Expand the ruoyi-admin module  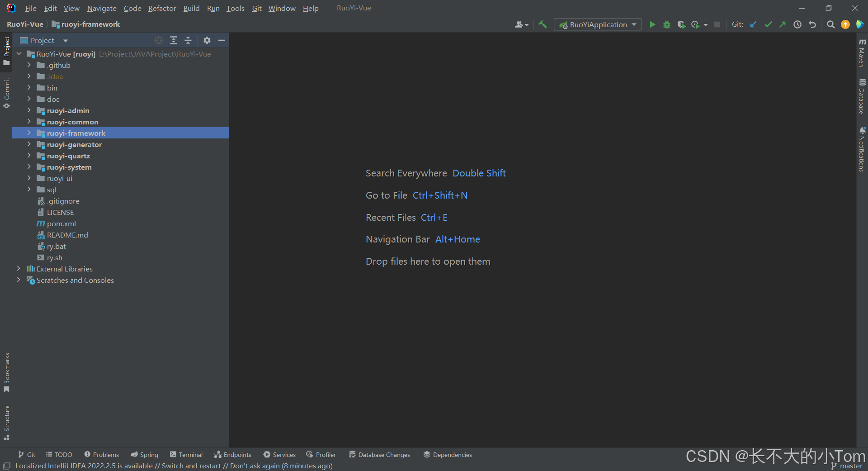pyautogui.click(x=29, y=110)
